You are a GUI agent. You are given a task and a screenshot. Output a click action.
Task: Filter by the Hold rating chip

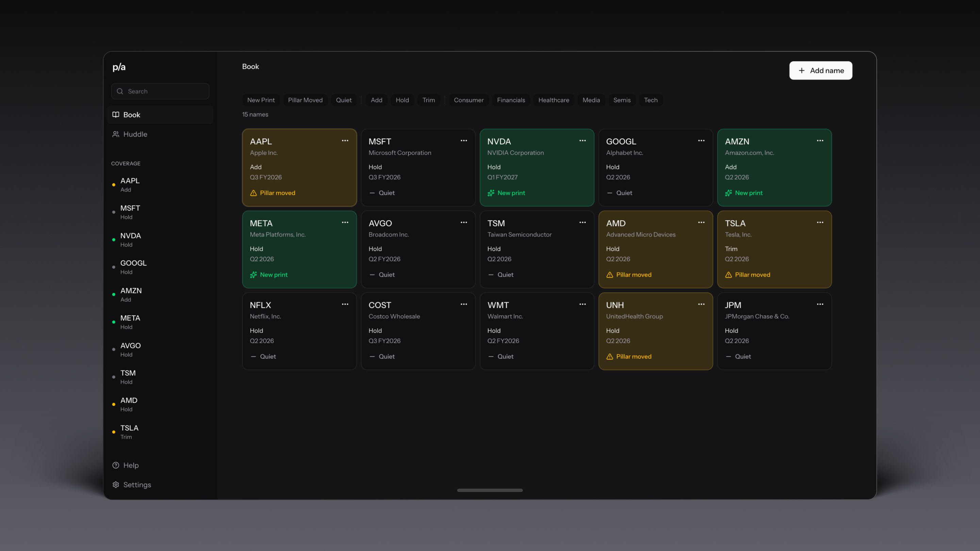[402, 100]
